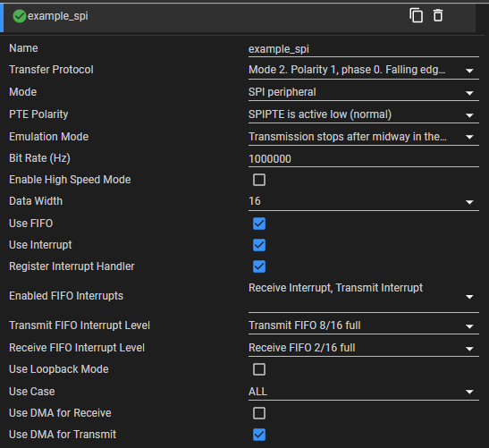Expand the PTE Polarity dropdown
This screenshot has height=448, width=489.
point(364,114)
